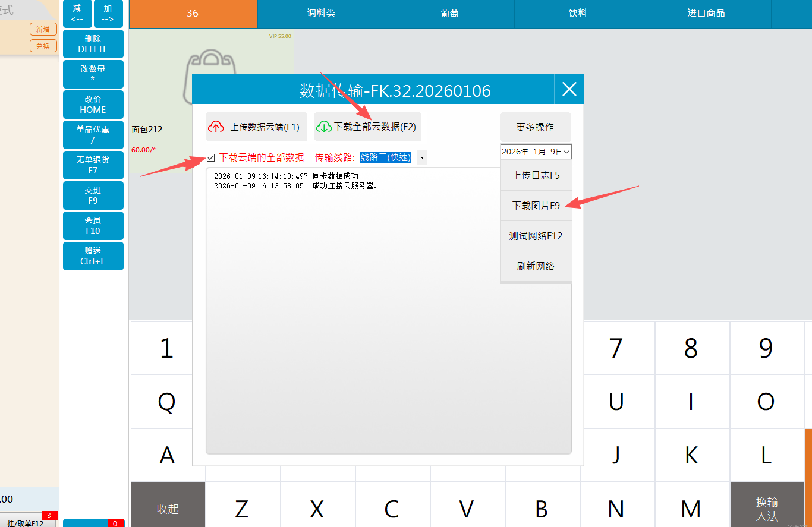Click the upload to cloud icon (F1)

click(216, 127)
